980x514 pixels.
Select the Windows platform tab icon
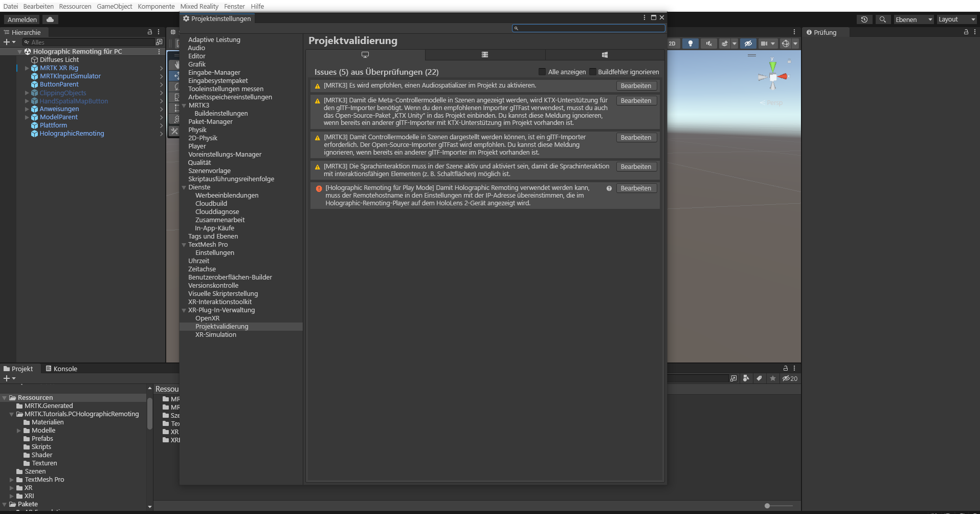tap(605, 55)
